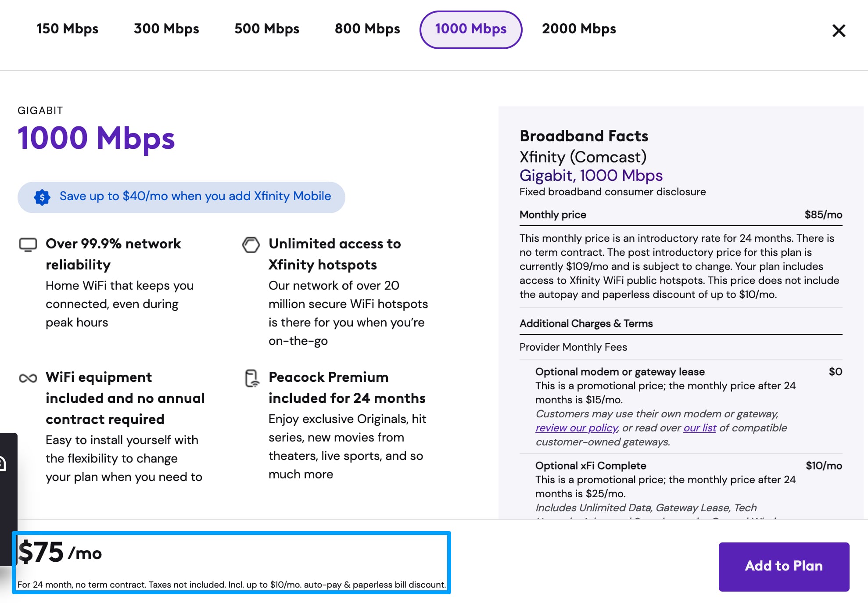This screenshot has width=868, height=603.
Task: Click the infinity icon beside WiFi equipment
Action: pos(28,378)
